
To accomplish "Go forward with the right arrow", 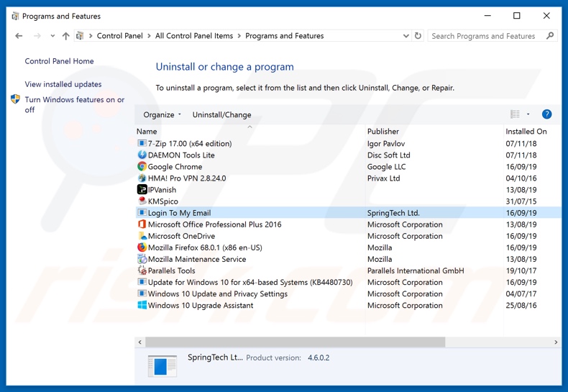I will click(37, 36).
